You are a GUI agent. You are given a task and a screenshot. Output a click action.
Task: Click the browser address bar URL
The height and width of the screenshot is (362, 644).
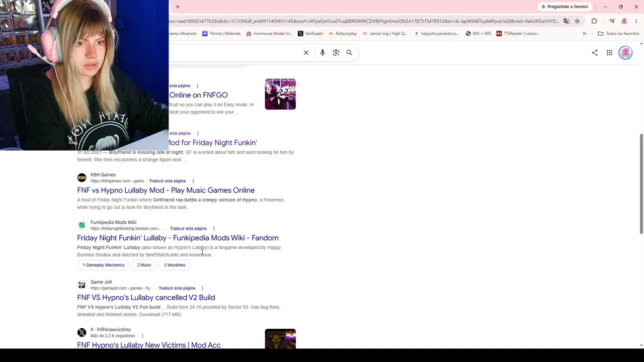coord(364,21)
